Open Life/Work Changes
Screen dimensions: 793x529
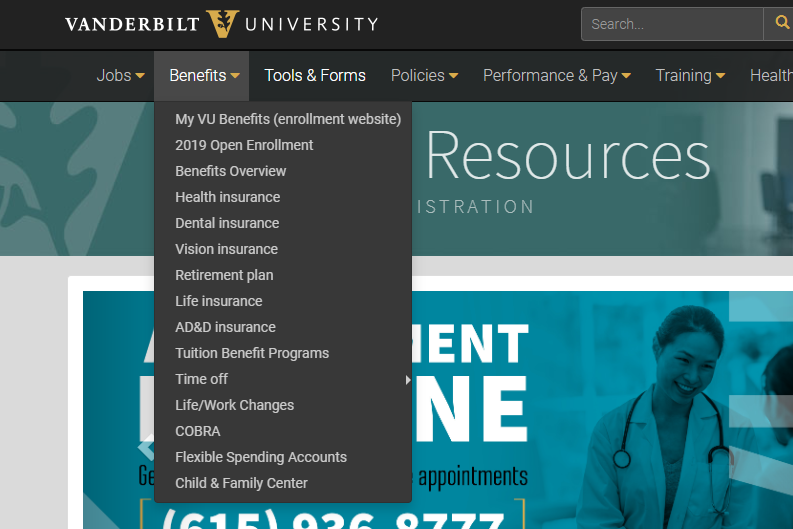click(234, 405)
